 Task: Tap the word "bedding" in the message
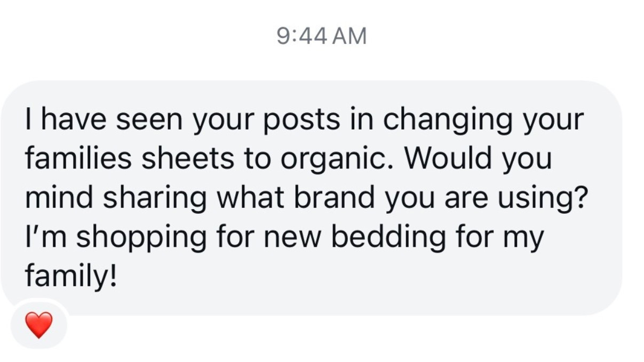coord(388,237)
